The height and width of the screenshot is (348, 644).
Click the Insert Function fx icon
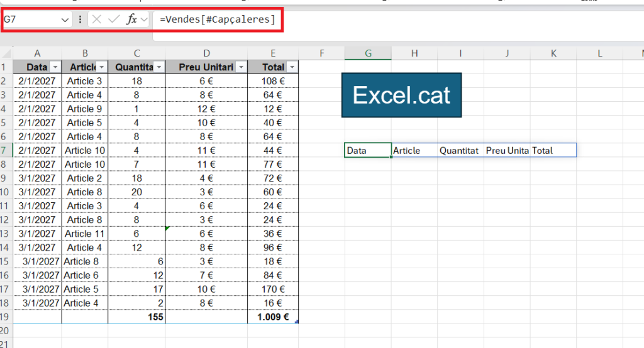click(131, 19)
